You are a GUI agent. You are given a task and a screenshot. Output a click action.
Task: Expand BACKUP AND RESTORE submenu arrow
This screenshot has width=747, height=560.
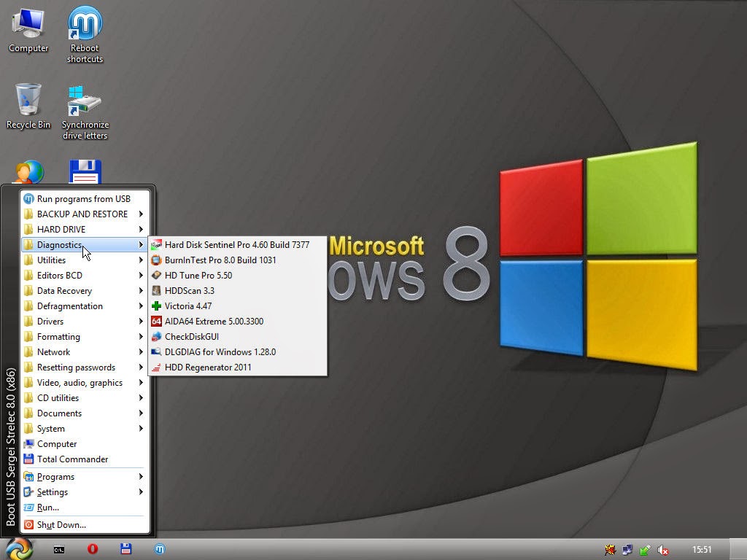pos(141,214)
